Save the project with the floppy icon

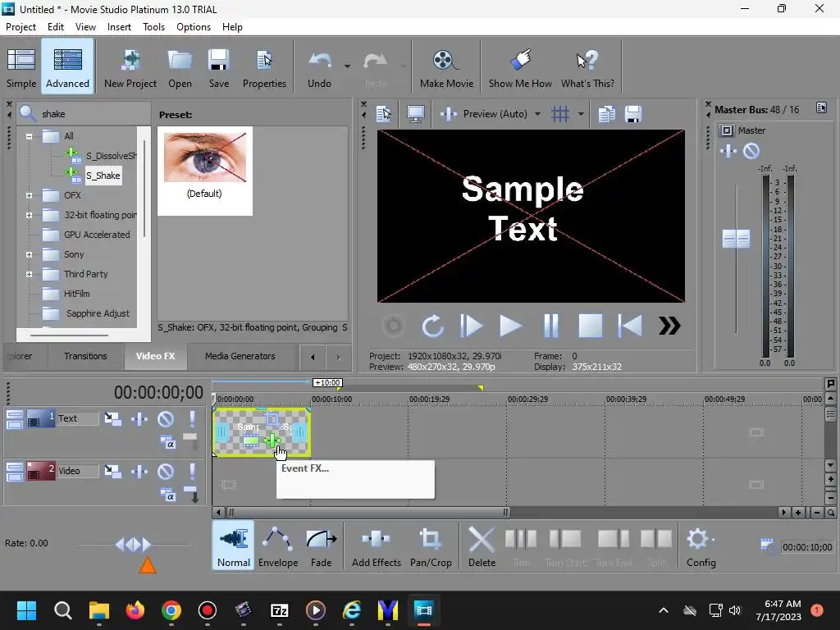click(x=218, y=67)
